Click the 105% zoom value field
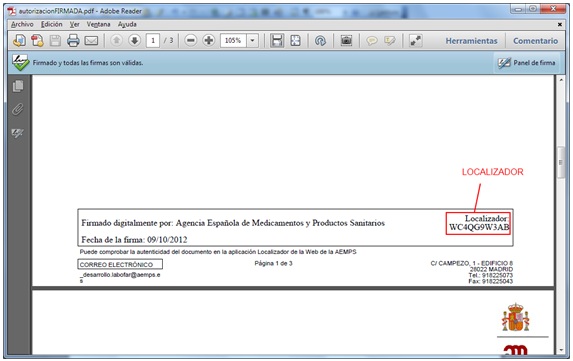This screenshot has width=573, height=361. 233,40
